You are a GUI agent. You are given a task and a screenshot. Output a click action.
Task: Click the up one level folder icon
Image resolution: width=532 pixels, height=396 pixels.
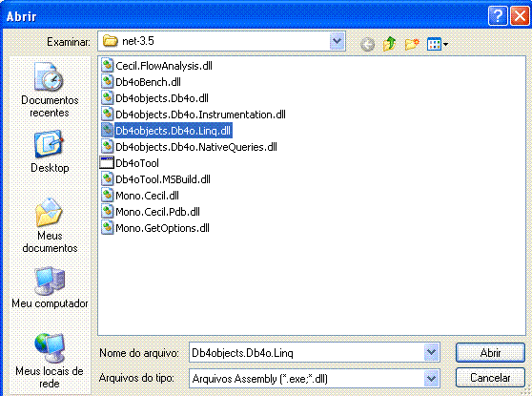point(390,44)
